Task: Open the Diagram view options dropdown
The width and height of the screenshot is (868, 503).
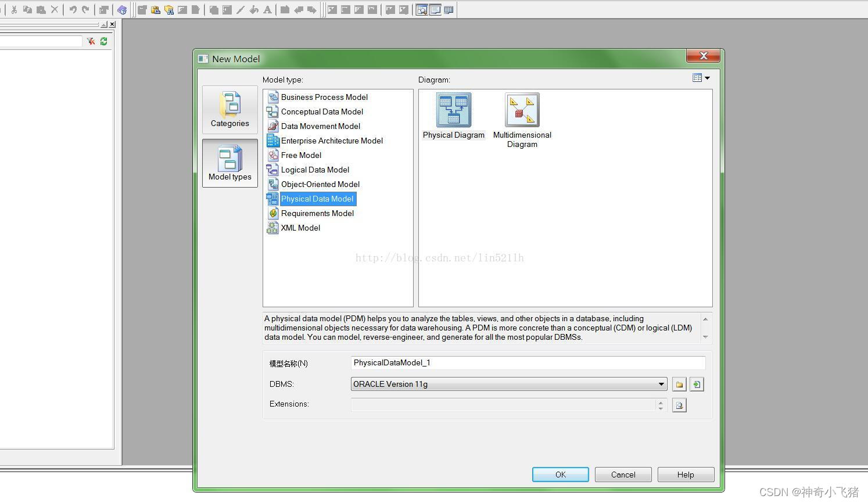Action: pyautogui.click(x=701, y=77)
